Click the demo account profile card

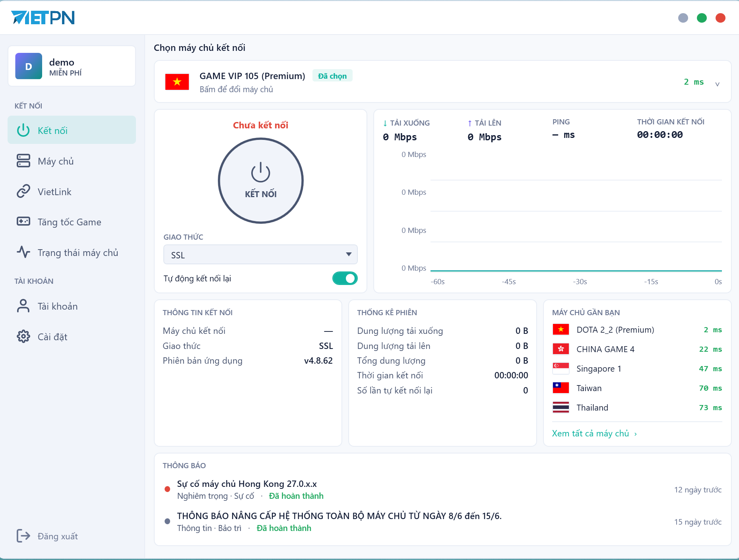(72, 66)
